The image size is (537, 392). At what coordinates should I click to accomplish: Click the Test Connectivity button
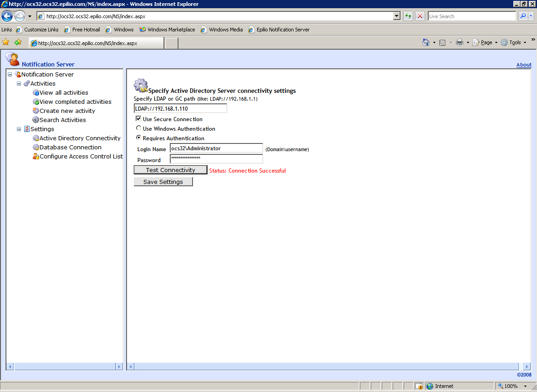point(171,170)
